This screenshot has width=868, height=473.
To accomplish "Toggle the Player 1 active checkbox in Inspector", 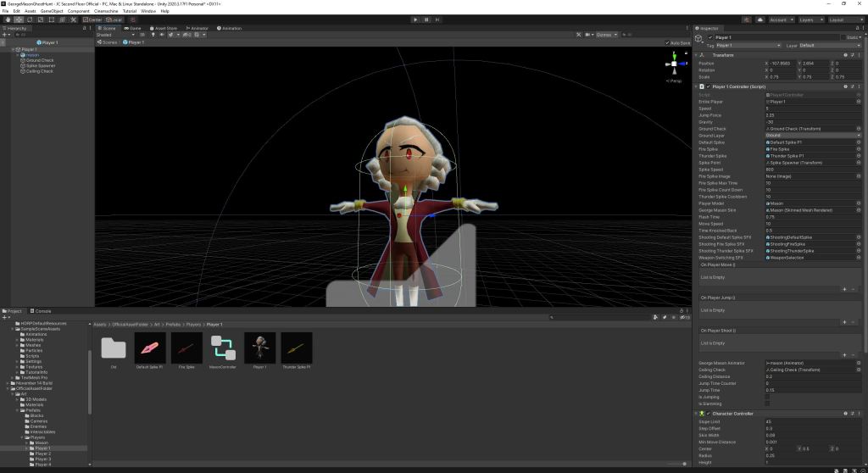I will (x=710, y=37).
